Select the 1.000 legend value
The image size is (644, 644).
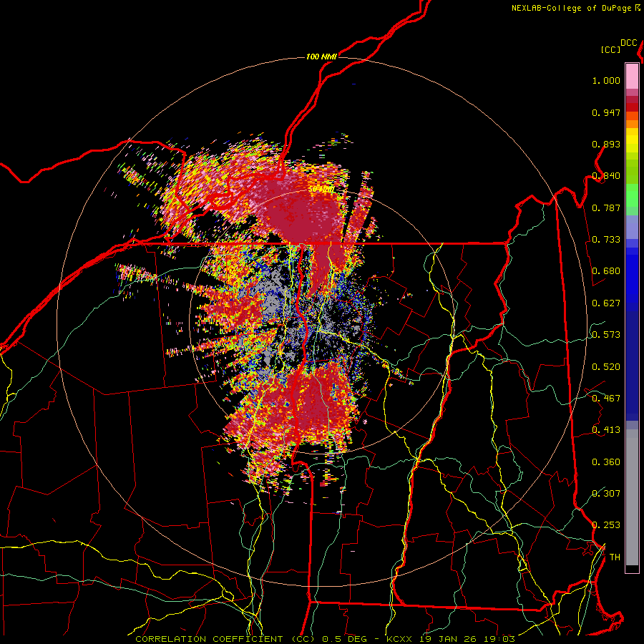(x=606, y=80)
